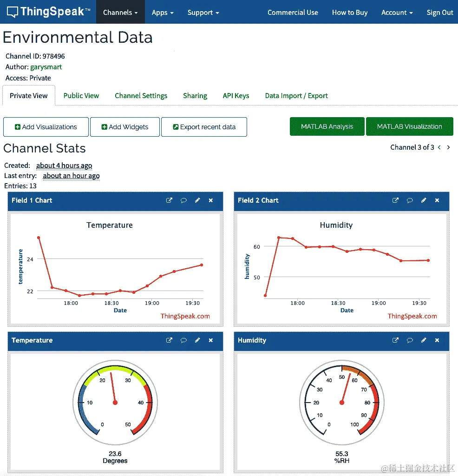Edit Field 1 Chart with pencil icon
458x476 pixels.
pyautogui.click(x=197, y=200)
